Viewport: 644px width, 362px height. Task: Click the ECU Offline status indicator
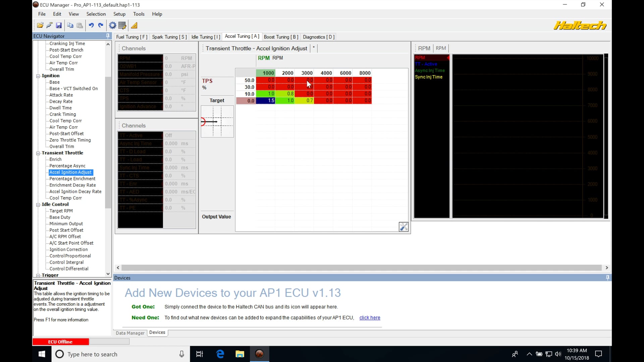[60, 342]
